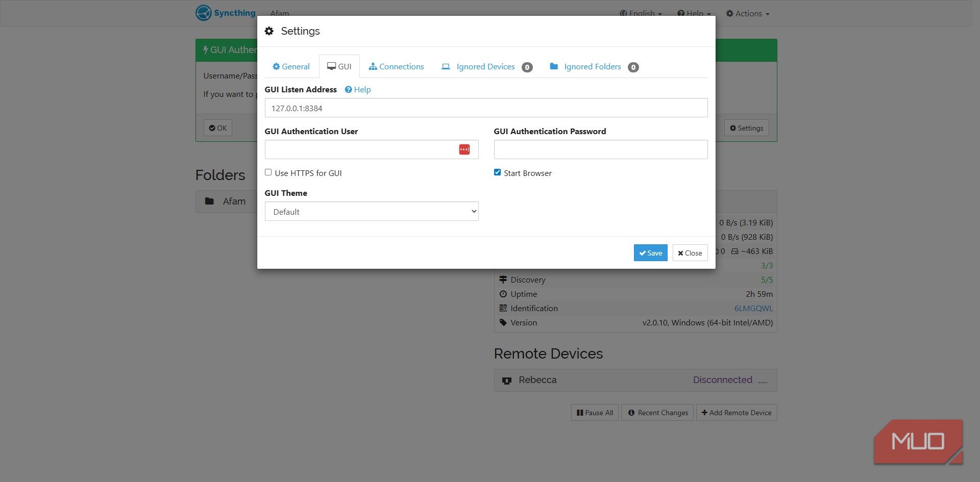Click the Discovery signpost icon
Screen dimensions: 980x482
503,280
